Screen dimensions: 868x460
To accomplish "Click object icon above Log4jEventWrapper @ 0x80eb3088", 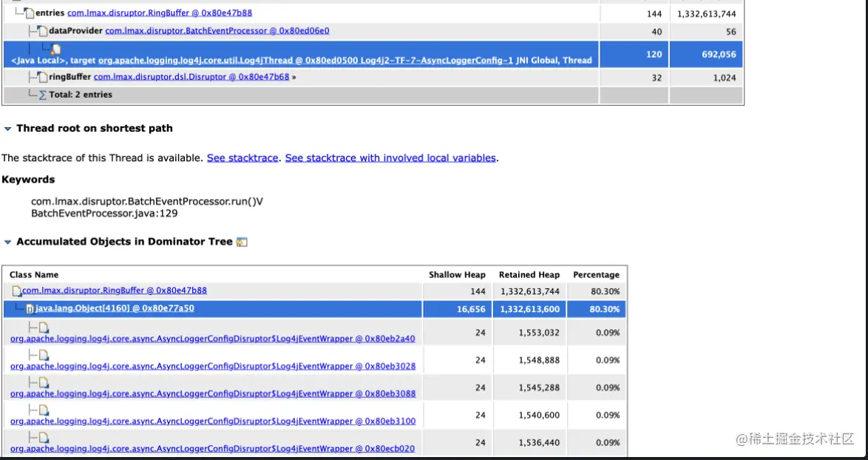I will (x=44, y=382).
